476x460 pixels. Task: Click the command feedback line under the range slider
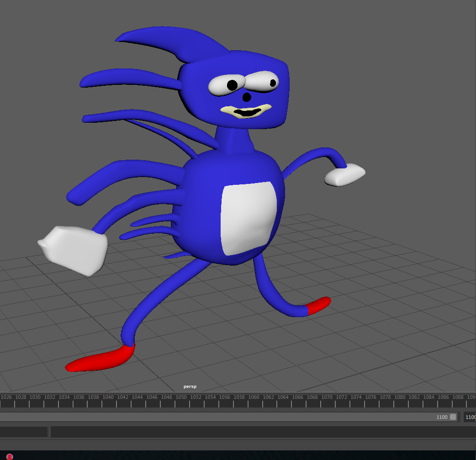[x=263, y=432]
